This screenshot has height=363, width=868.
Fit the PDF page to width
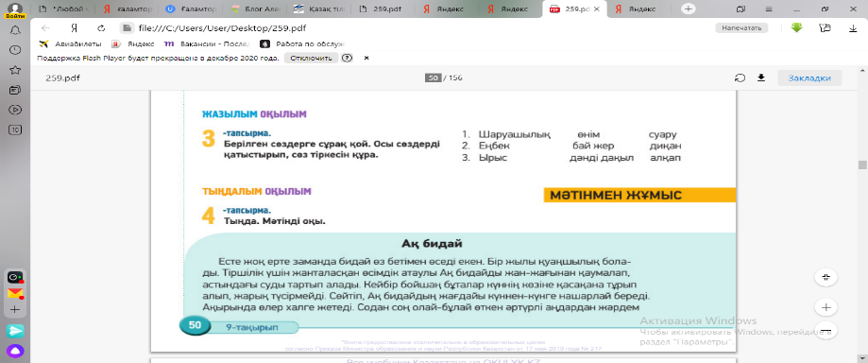[825, 277]
